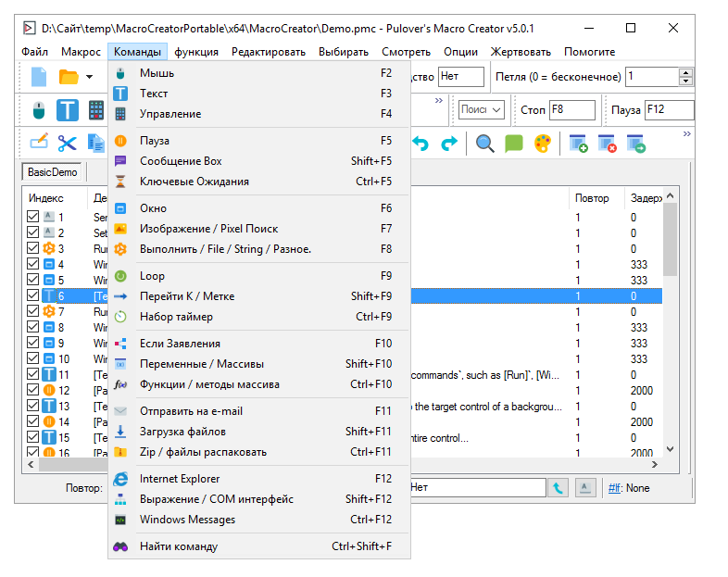This screenshot has height=577, width=728.
Task: Click the blue Text T toolbar icon
Action: [68, 110]
